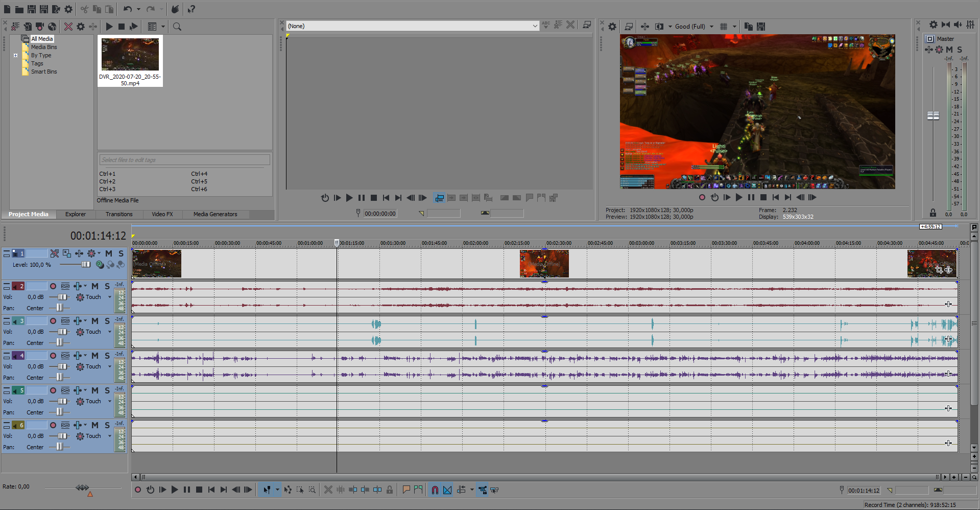Click the New project icon in top toolbar

7,9
